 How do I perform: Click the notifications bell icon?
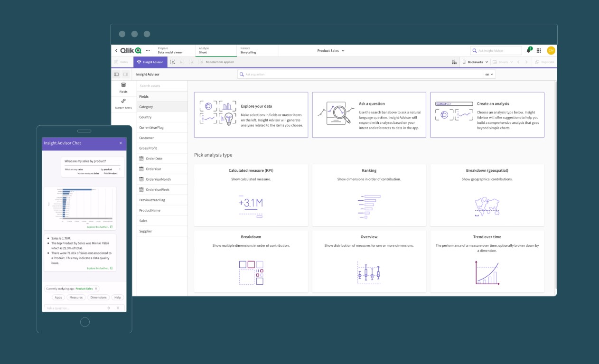(529, 51)
